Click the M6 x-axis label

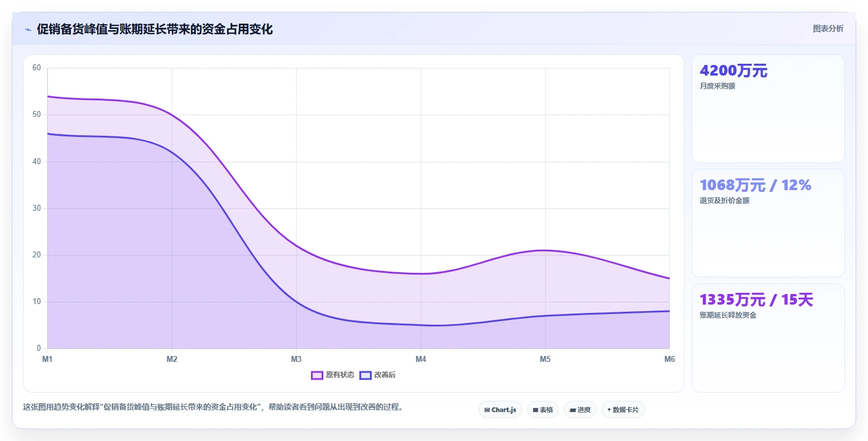tap(669, 359)
